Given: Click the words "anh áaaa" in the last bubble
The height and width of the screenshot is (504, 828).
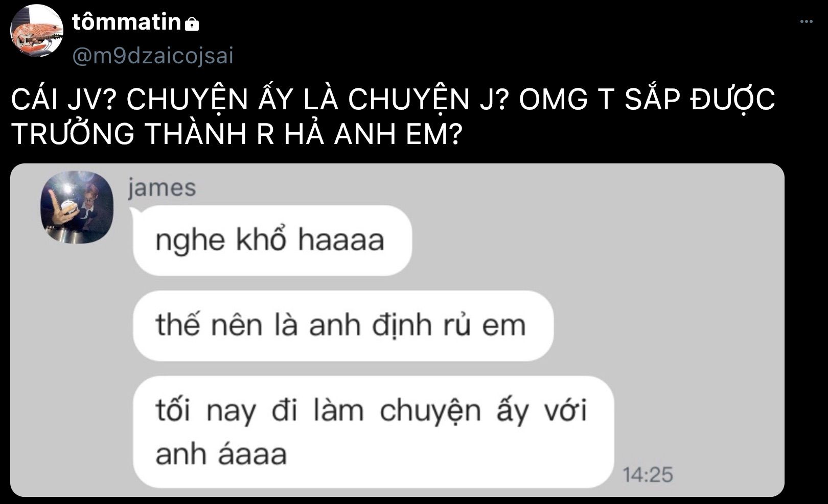Looking at the screenshot, I should pyautogui.click(x=221, y=454).
